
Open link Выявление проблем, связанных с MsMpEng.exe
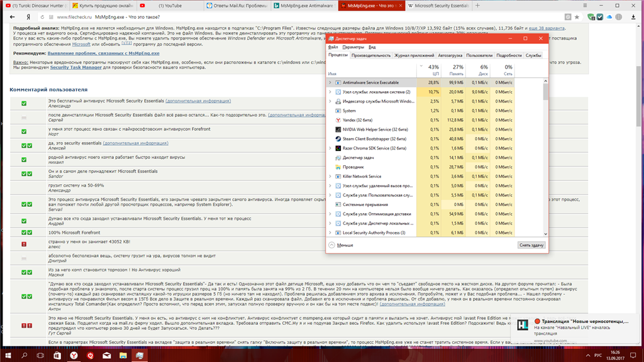[x=103, y=53]
